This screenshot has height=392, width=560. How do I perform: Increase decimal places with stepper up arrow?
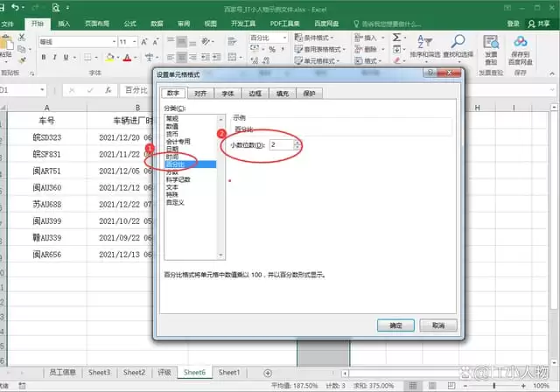pos(297,143)
